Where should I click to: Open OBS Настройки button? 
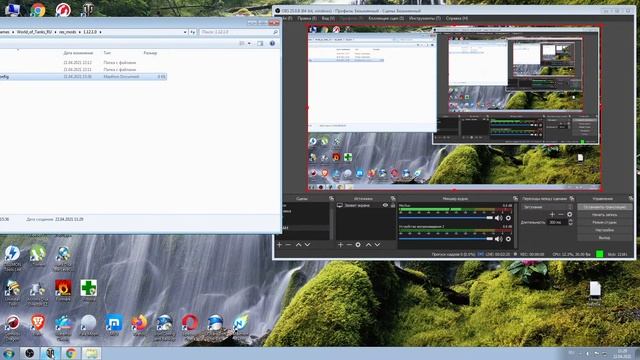coord(604,230)
